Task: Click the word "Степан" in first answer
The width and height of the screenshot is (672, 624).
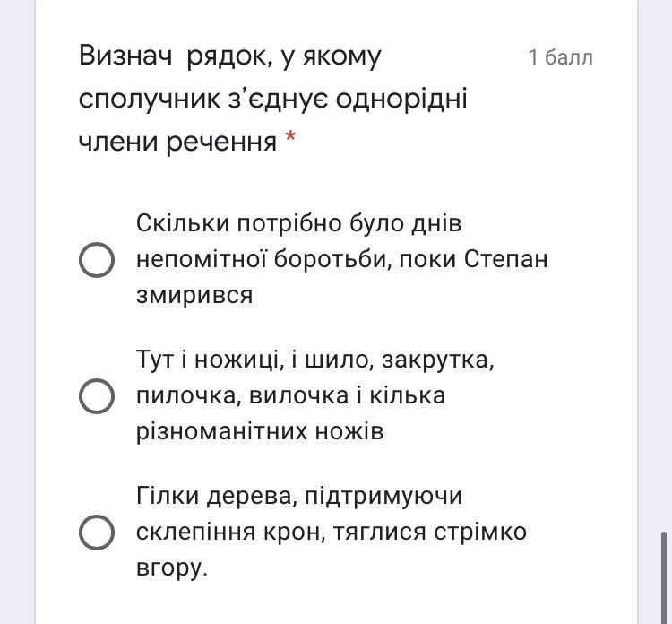Action: (506, 259)
